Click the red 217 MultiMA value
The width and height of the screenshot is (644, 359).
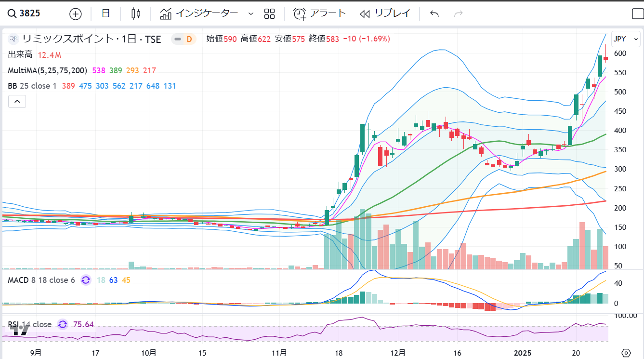149,70
